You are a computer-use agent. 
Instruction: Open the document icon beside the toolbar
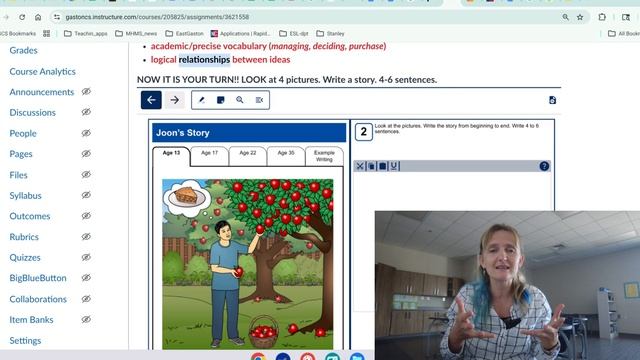click(x=552, y=100)
